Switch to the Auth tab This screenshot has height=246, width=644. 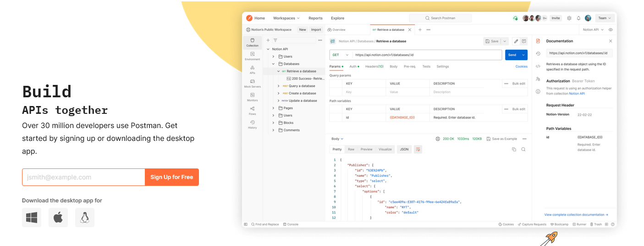click(x=354, y=67)
